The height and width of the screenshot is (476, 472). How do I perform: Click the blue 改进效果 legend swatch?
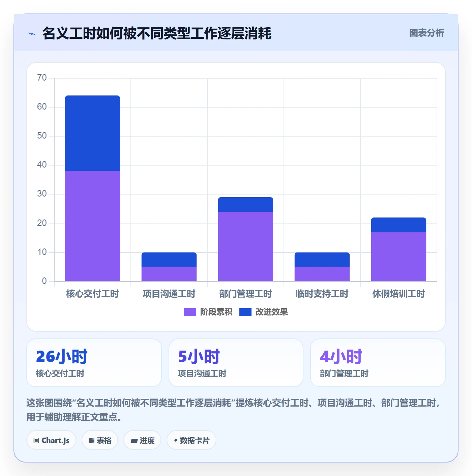[x=245, y=312]
